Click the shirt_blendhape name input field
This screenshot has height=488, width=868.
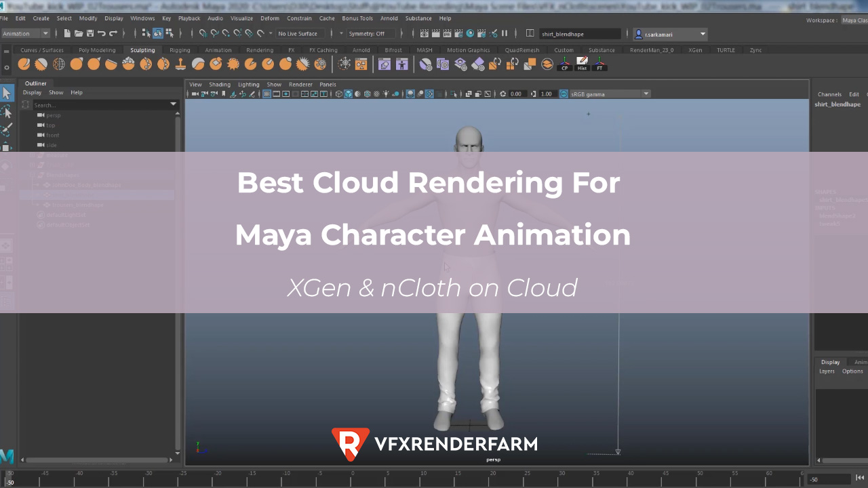point(580,33)
